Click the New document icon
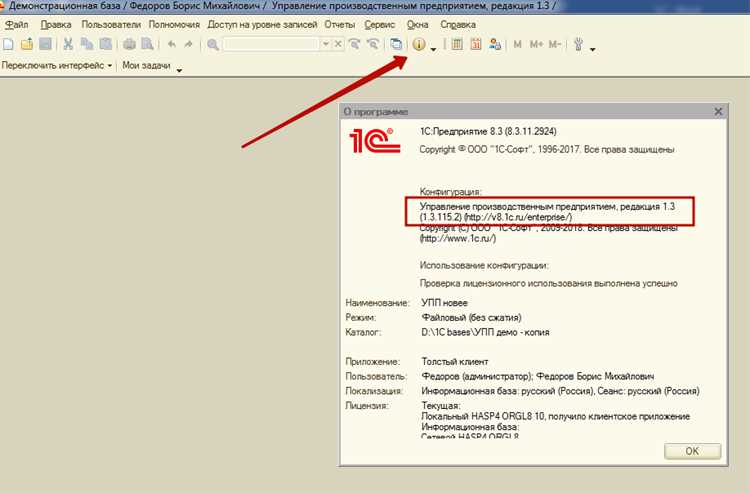 8,44
